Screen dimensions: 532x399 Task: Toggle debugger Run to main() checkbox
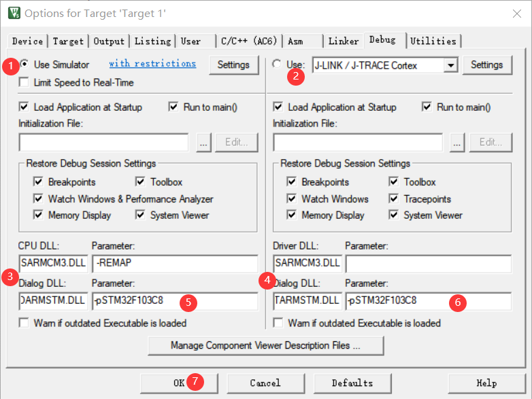pos(427,107)
